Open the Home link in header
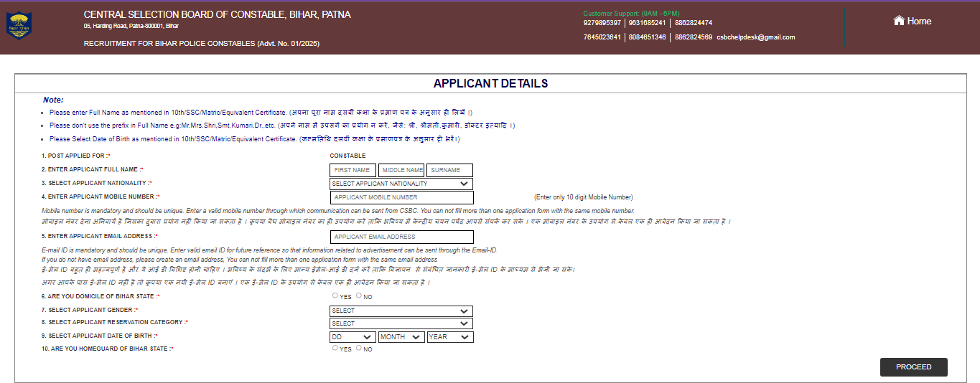The width and height of the screenshot is (980, 383). 918,21
